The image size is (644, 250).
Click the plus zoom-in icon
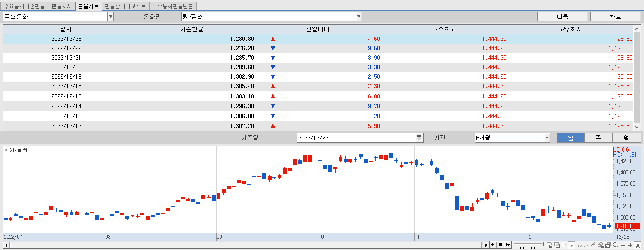tap(630, 245)
